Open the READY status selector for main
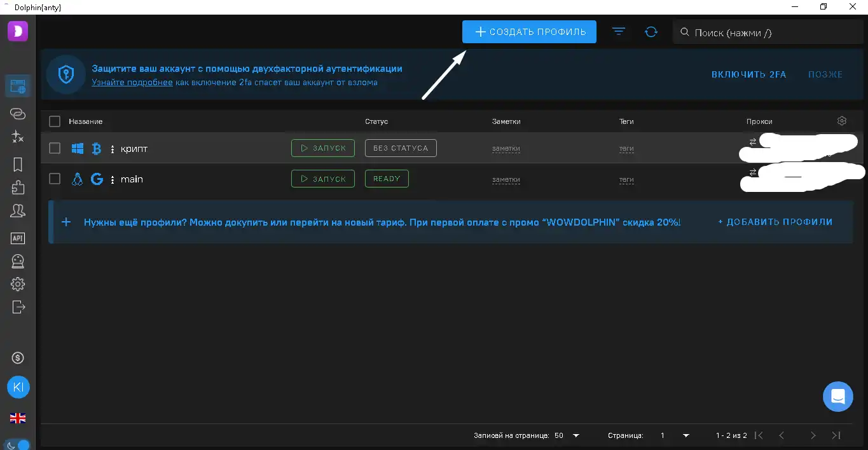868x450 pixels. pos(387,179)
